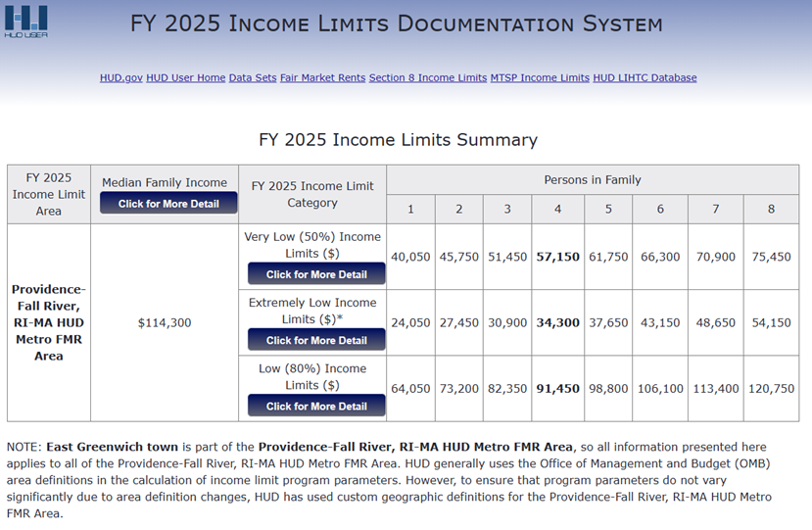Viewport: 812px width, 530px height.
Task: Go to HUD User Home link
Action: point(185,77)
